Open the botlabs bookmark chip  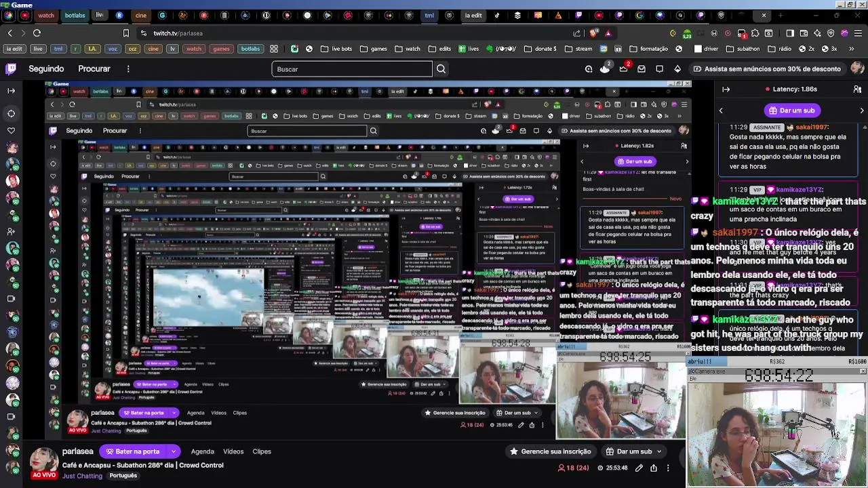click(x=250, y=49)
